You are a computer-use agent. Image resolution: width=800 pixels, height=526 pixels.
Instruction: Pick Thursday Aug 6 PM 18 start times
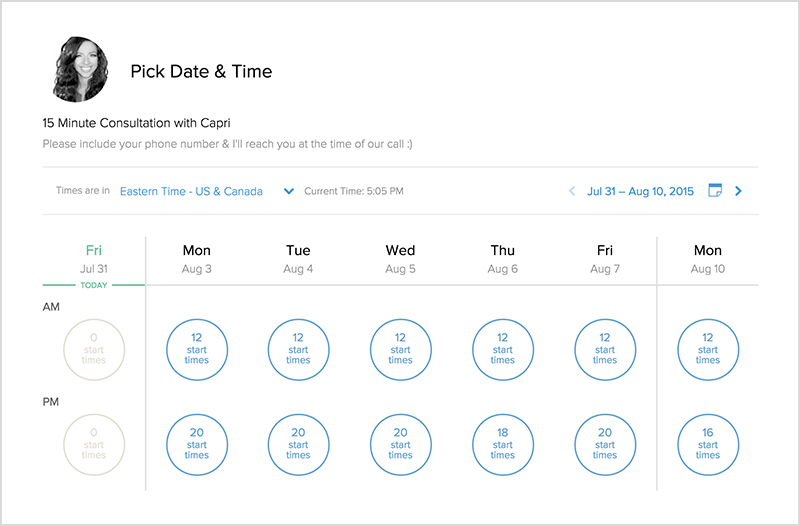503,444
